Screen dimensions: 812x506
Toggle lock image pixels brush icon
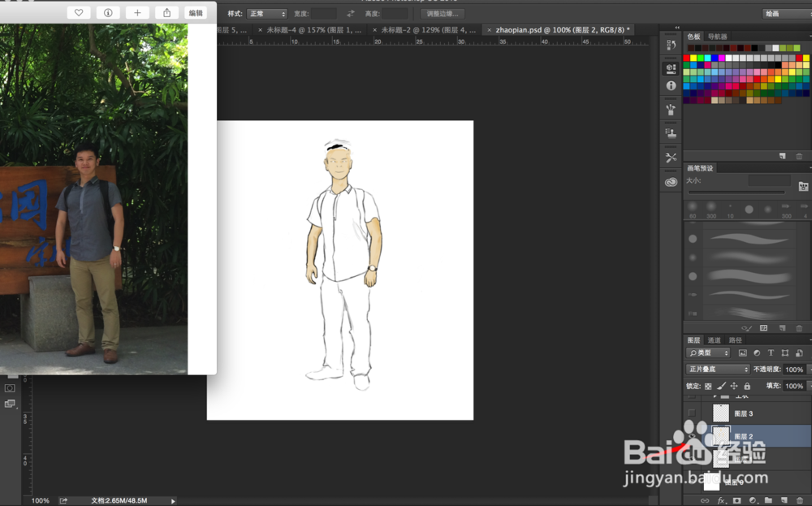click(721, 386)
